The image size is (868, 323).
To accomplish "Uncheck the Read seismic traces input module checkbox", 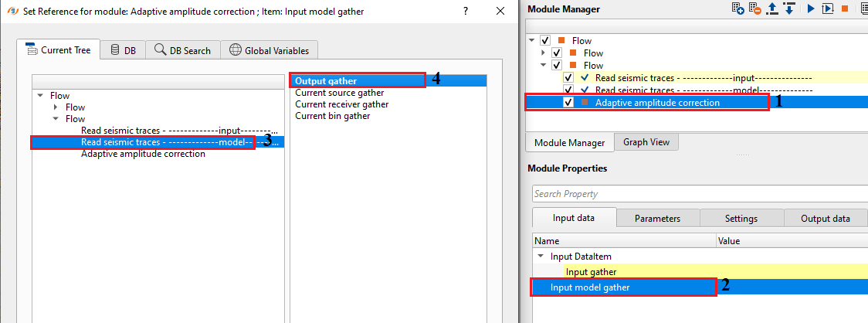I will click(568, 77).
